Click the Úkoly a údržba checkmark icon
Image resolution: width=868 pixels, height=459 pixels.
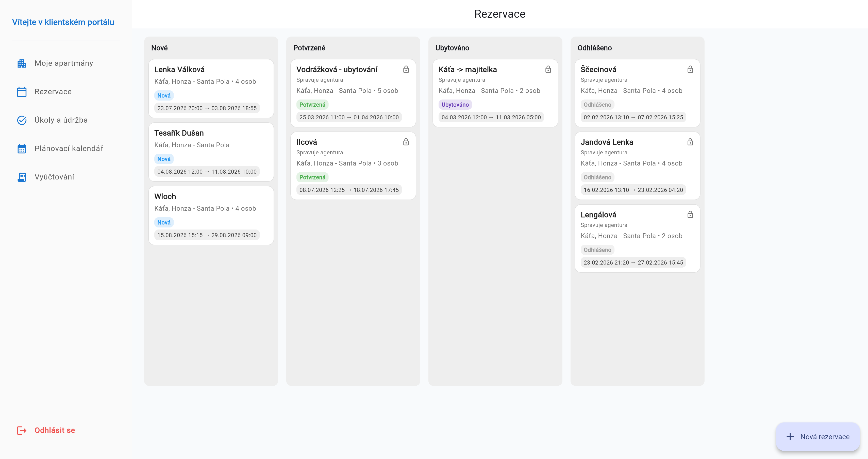pyautogui.click(x=22, y=120)
